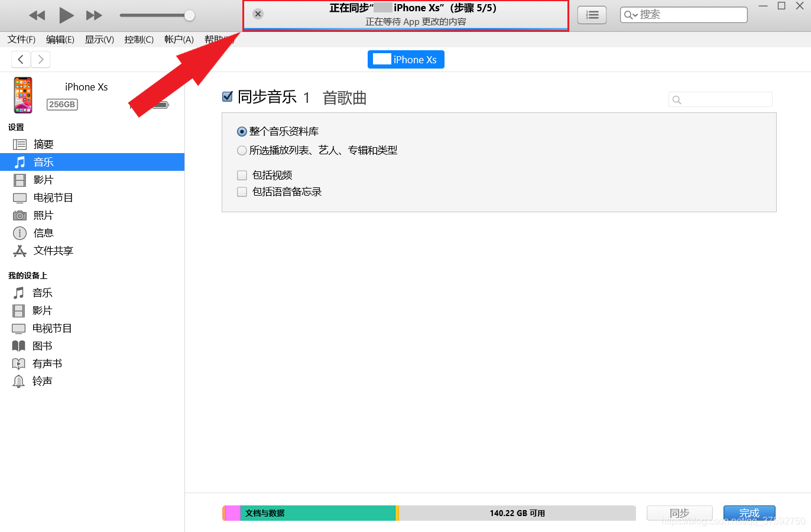The height and width of the screenshot is (532, 811).
Task: Open the 文件(F) menu
Action: pyautogui.click(x=21, y=39)
